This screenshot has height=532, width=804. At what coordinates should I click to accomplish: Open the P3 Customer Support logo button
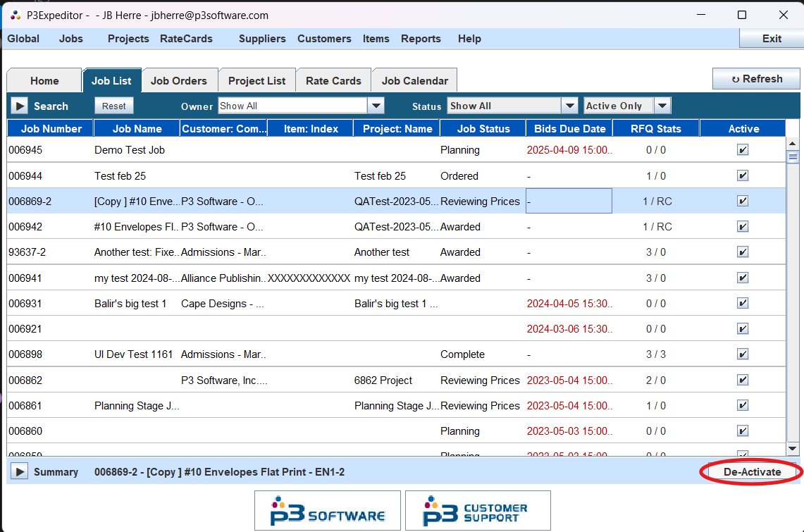[x=478, y=511]
